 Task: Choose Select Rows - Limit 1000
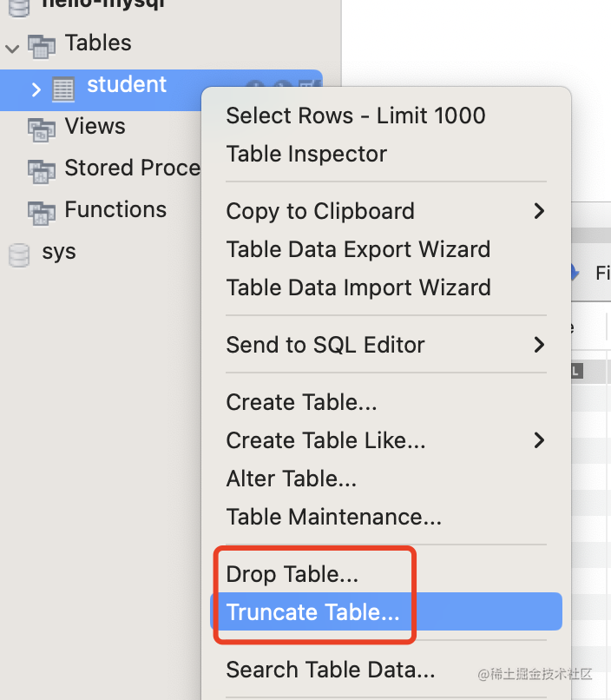pyautogui.click(x=356, y=116)
